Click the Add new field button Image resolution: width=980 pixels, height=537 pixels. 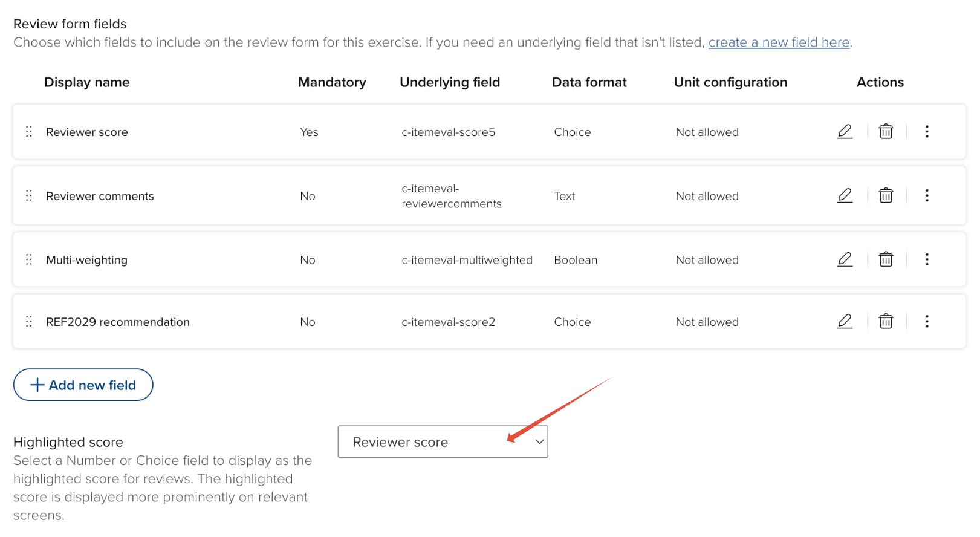pos(83,385)
